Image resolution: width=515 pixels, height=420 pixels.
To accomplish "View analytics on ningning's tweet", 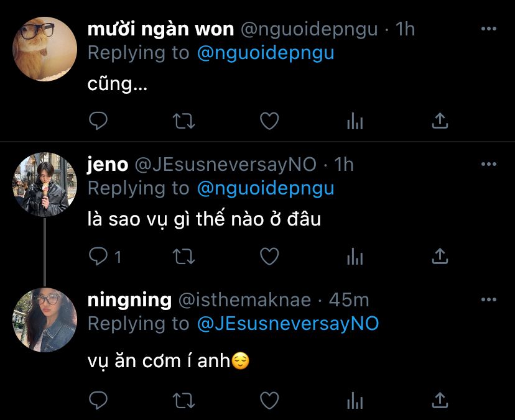I will coord(355,400).
